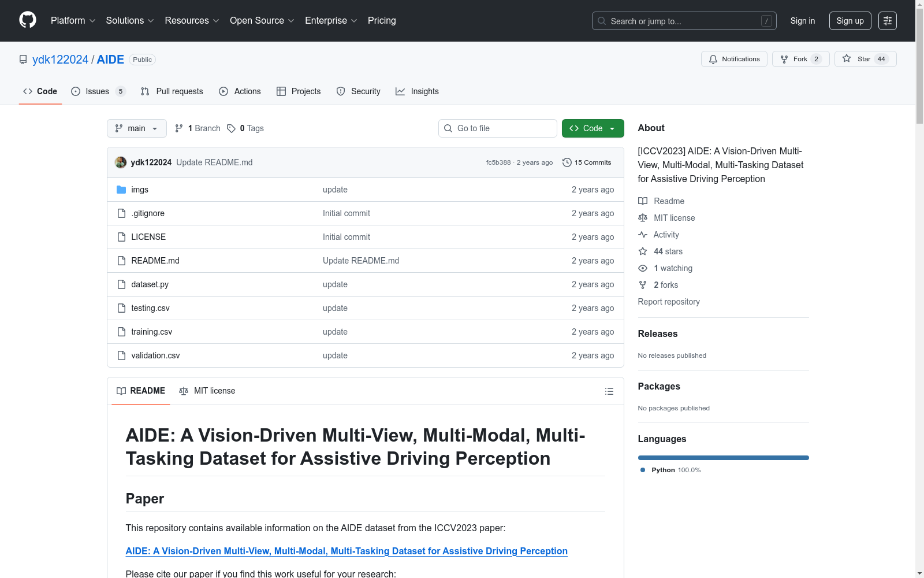Open the dataset.py file

tap(150, 284)
